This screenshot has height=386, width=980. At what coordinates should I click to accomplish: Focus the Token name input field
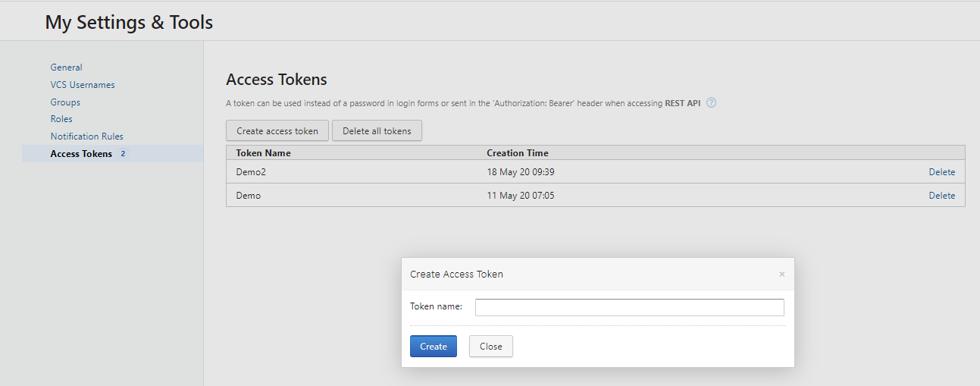[x=629, y=307]
